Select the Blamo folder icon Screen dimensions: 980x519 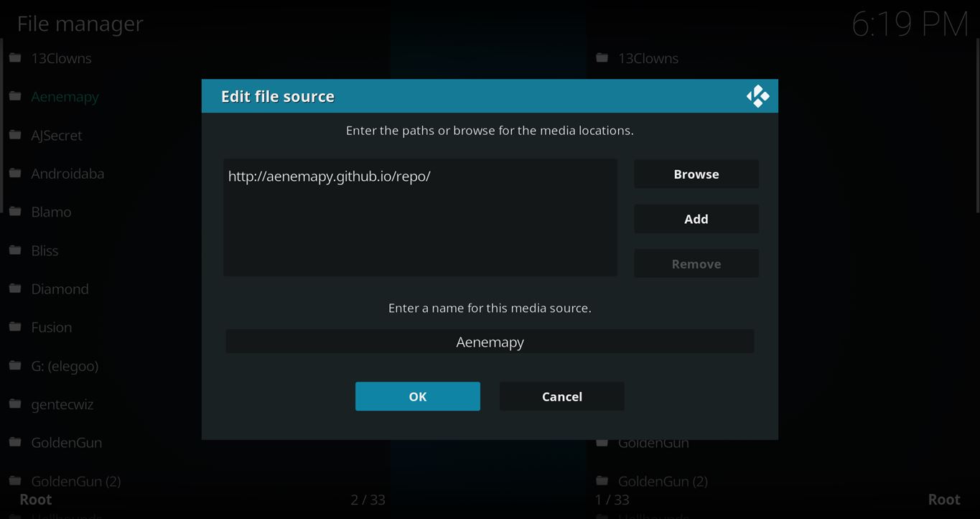click(x=15, y=212)
